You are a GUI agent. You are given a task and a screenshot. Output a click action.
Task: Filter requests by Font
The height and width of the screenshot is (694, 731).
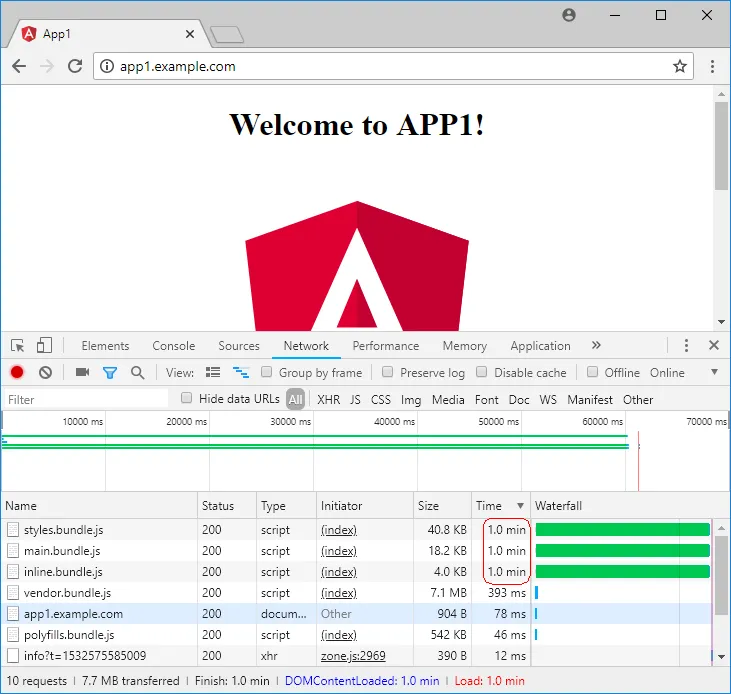[x=487, y=400]
